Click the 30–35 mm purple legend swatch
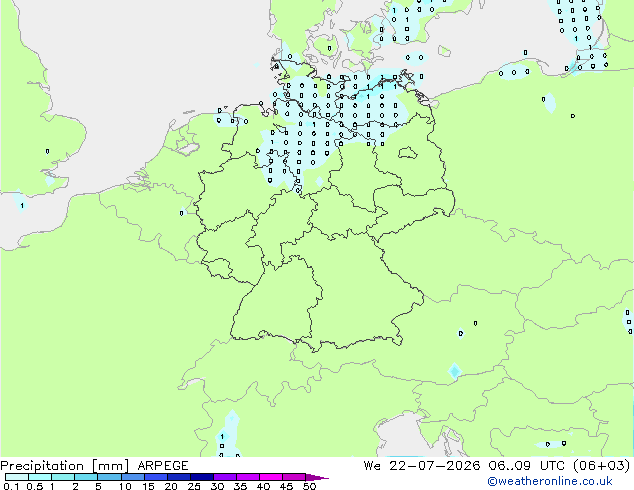The image size is (634, 490). coord(225,477)
